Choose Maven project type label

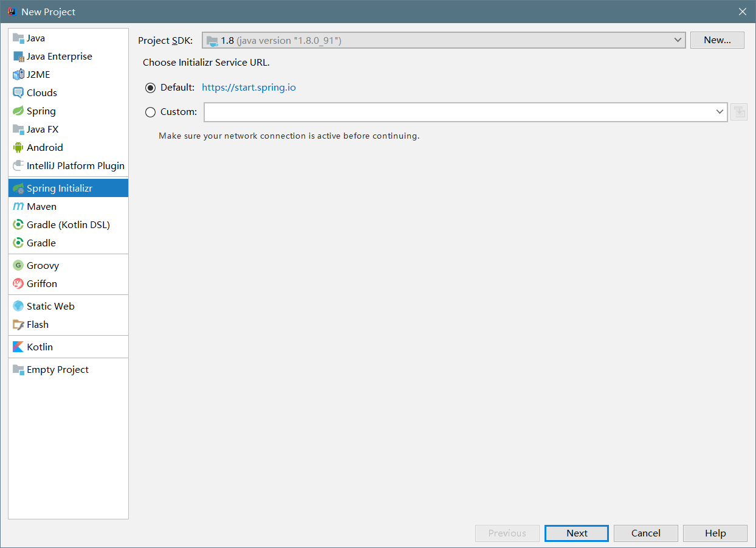tap(41, 207)
